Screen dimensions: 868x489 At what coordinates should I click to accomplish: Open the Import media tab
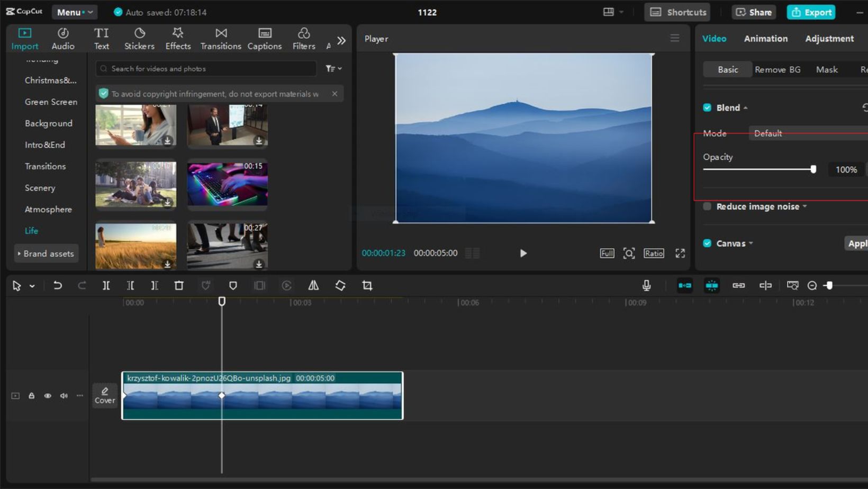[x=24, y=39]
